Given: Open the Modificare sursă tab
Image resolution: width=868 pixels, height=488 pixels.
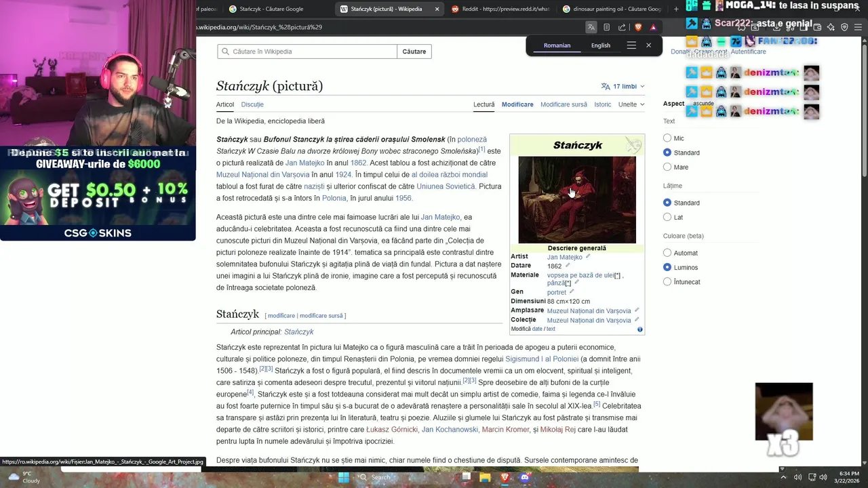Looking at the screenshot, I should click(x=564, y=104).
